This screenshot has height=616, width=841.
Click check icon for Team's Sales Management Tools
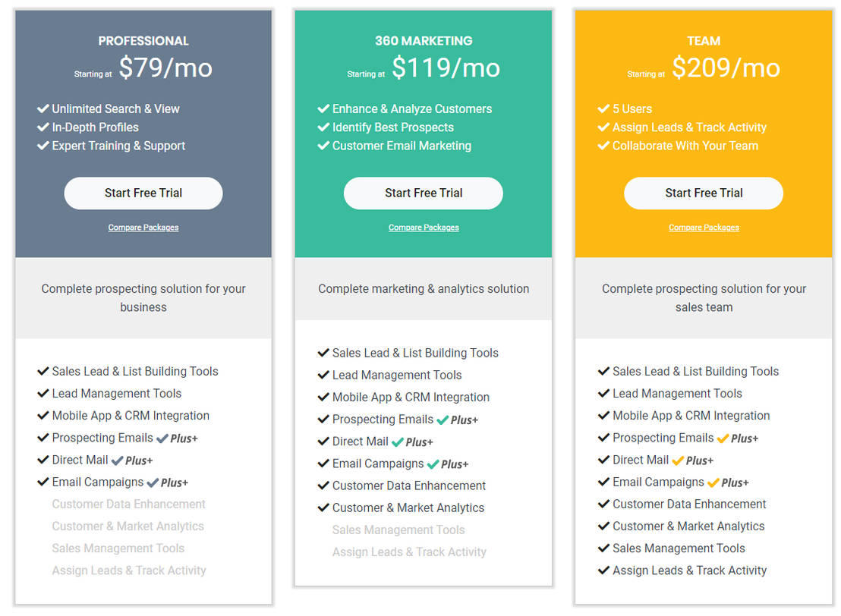coord(603,548)
